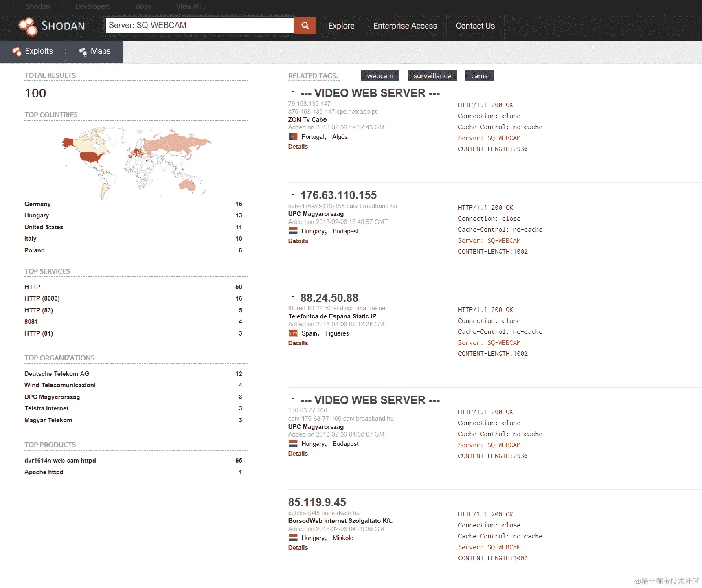
Task: Filter by Magyar Telekom organization
Action: point(48,420)
